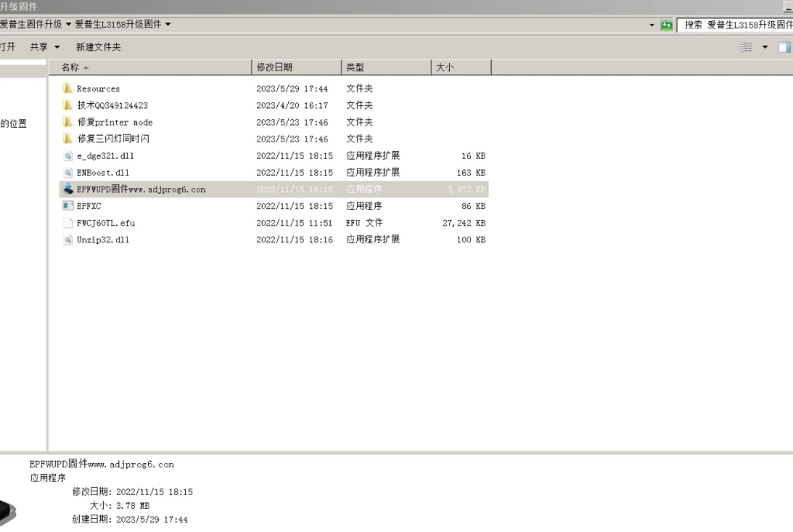Open the 修复printer node folder
The width and height of the screenshot is (793, 532).
tap(116, 122)
